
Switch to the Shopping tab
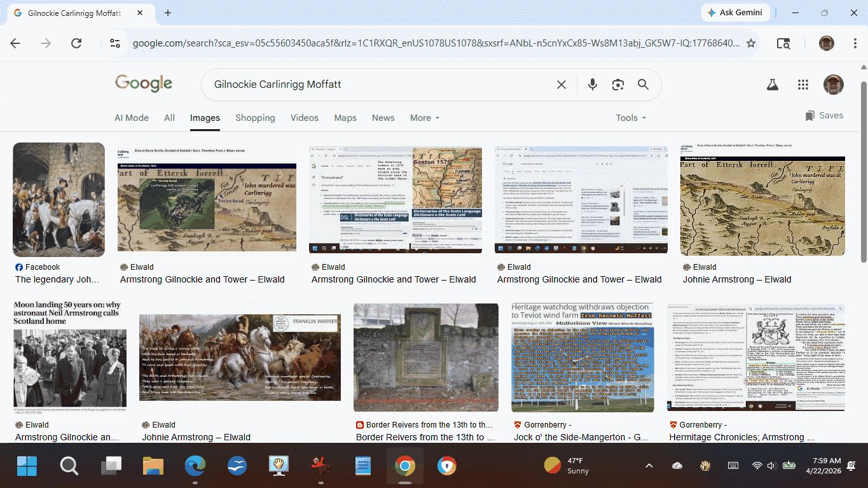pos(255,118)
